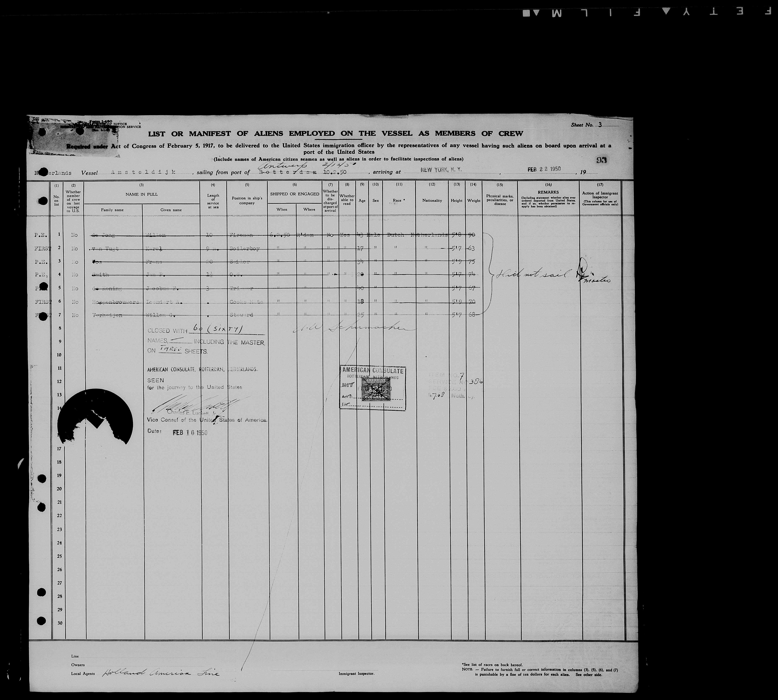Click the "Length of service at sea" column header
This screenshot has width=778, height=700.
pos(213,202)
